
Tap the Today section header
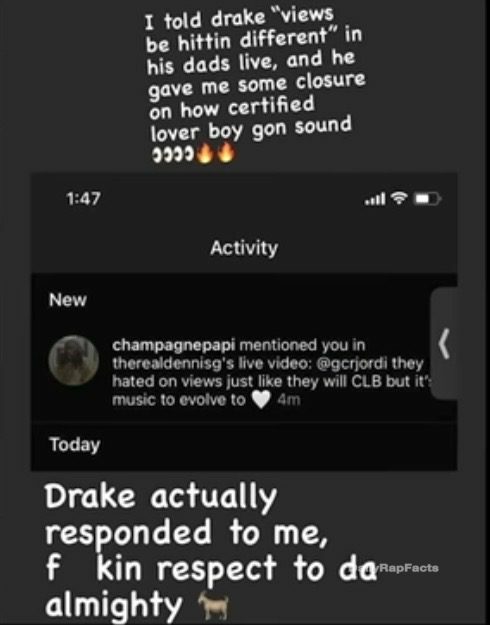[x=75, y=444]
